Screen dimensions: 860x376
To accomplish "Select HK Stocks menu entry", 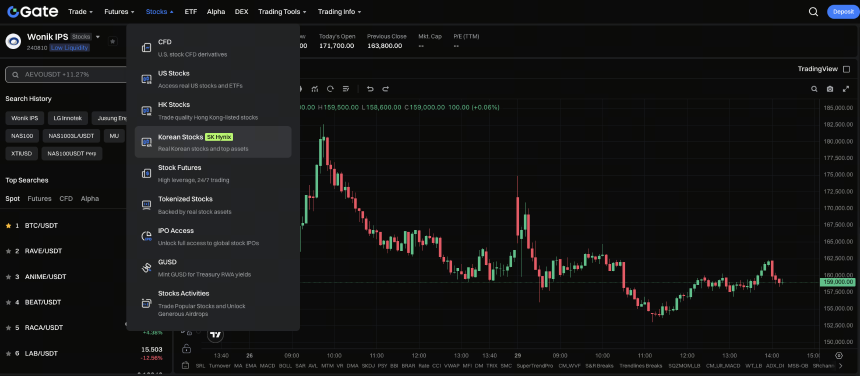I will 213,111.
